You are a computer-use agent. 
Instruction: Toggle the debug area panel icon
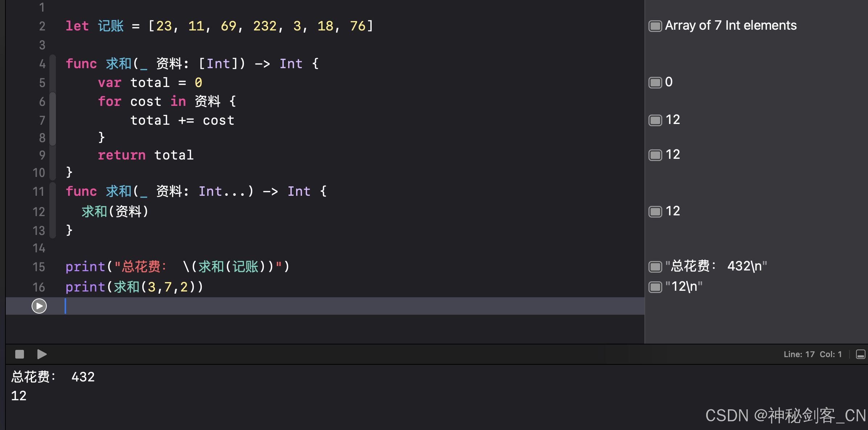860,354
